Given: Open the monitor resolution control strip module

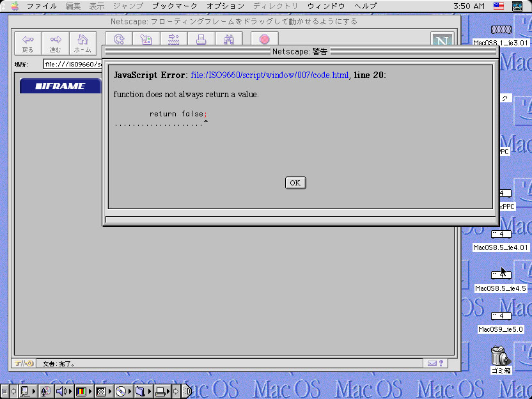Looking at the screenshot, I should (104, 391).
